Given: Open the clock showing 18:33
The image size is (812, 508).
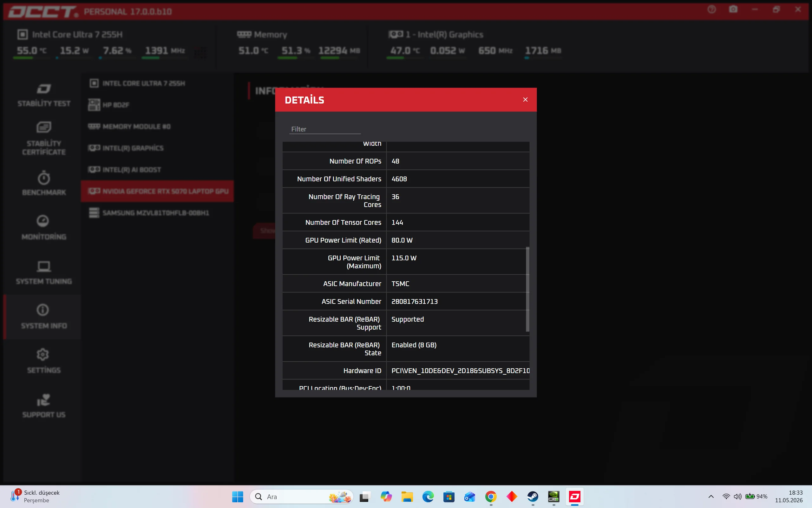Looking at the screenshot, I should pos(789,497).
